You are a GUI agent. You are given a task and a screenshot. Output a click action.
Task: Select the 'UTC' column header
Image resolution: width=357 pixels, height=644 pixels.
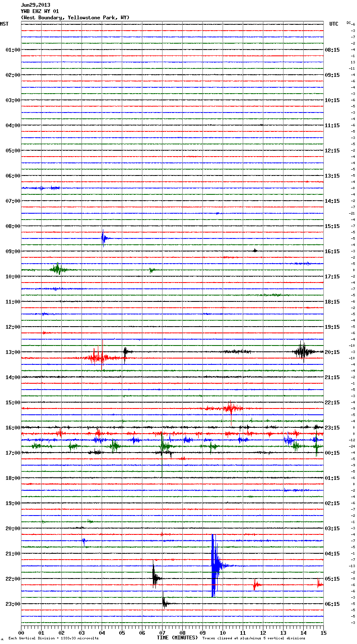[333, 24]
